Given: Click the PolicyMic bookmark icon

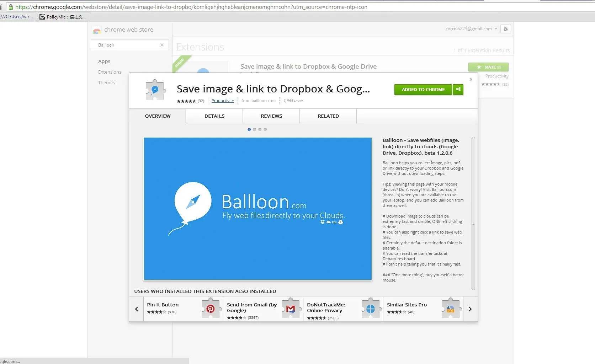Looking at the screenshot, I should point(42,17).
